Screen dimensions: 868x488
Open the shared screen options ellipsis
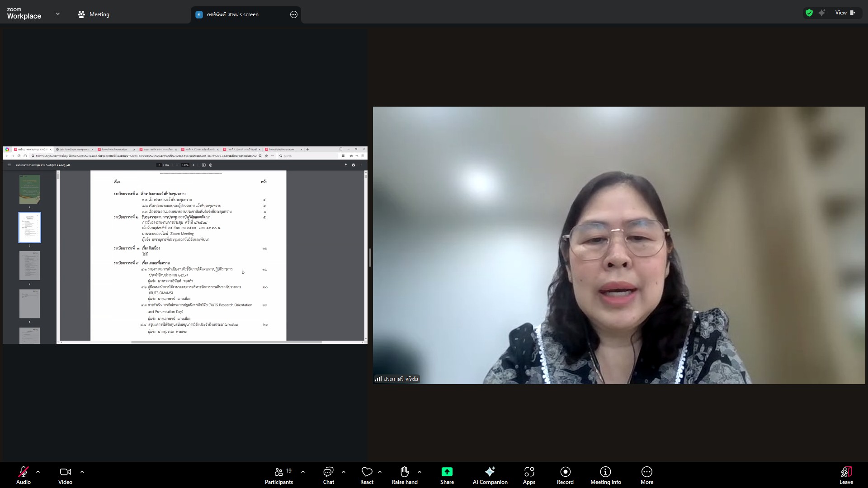click(x=293, y=14)
